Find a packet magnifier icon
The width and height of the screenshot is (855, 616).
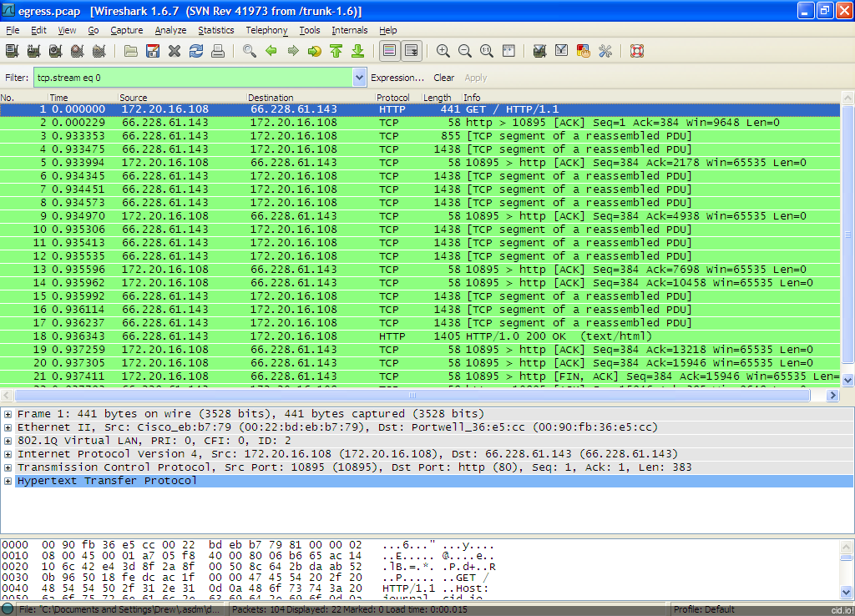click(250, 51)
